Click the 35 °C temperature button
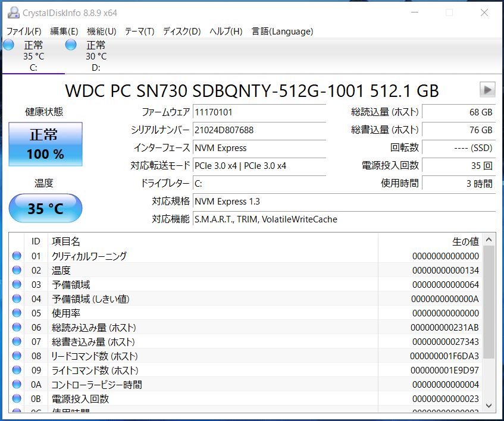504x421 pixels. [45, 208]
